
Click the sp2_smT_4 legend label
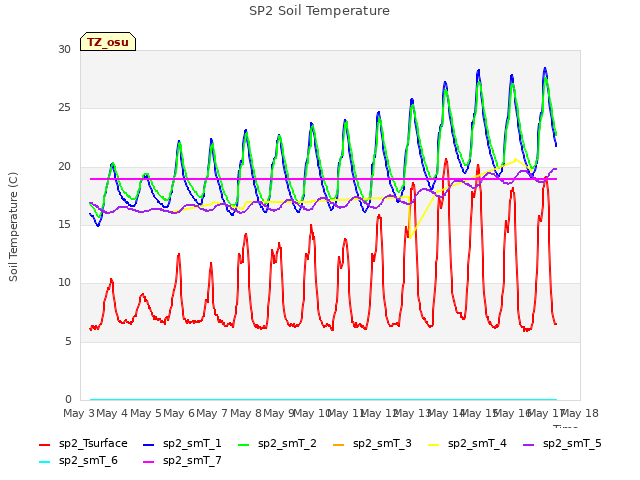[x=477, y=443]
